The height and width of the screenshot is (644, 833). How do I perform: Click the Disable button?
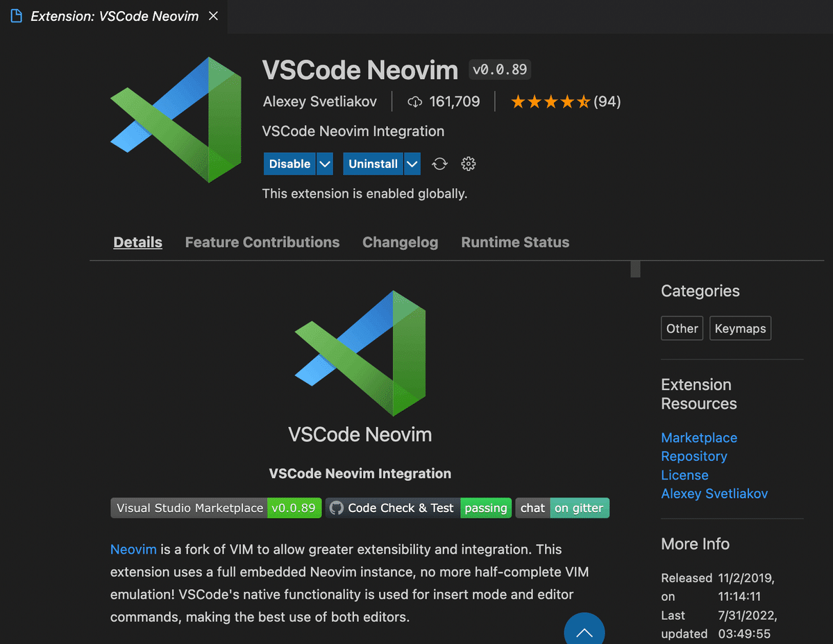289,164
